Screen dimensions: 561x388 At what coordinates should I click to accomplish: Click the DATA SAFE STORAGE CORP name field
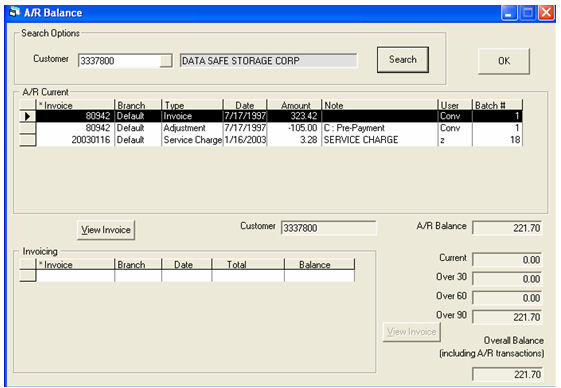pos(268,60)
